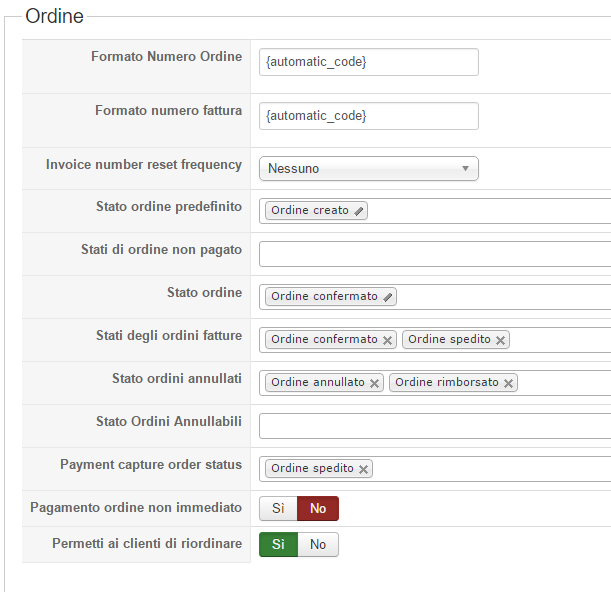Remove Ordine spedito from Stati degli ordini fatture
The image size is (611, 592).
click(x=500, y=340)
